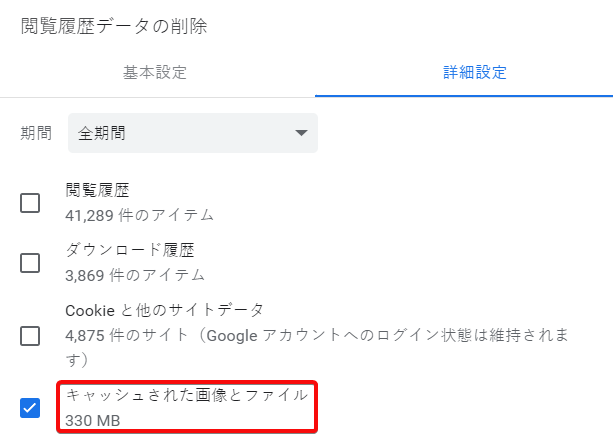Click the キャッシュされた画像とファイル label text

point(187,395)
